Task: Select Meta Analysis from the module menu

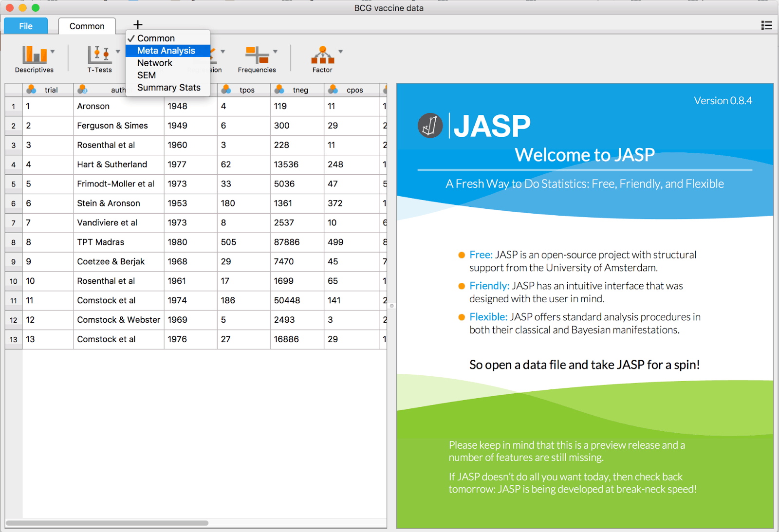Action: point(166,51)
